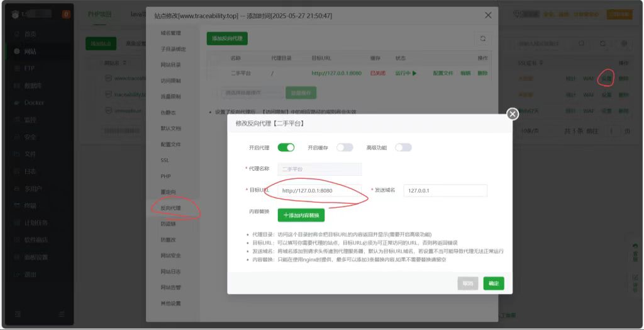Click the green 确定 button
This screenshot has height=330, width=644.
tap(494, 283)
